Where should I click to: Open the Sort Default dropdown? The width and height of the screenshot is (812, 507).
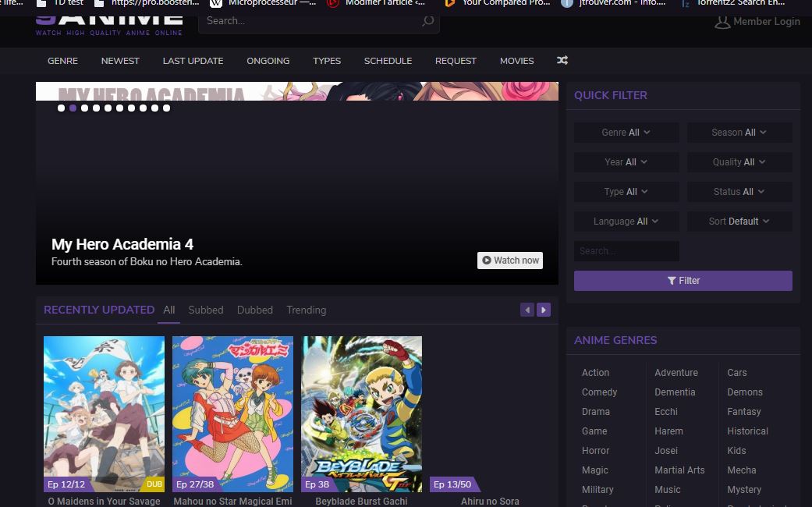coord(739,222)
